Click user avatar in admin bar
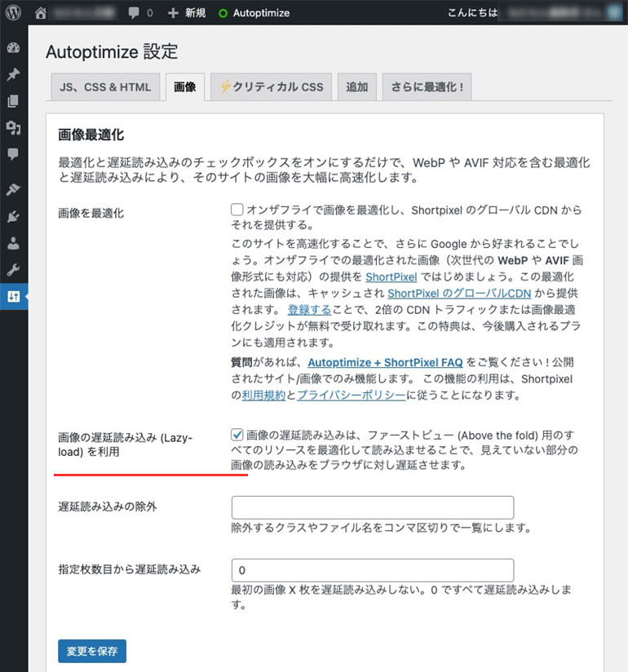Screen dimensions: 628x672 [614, 13]
